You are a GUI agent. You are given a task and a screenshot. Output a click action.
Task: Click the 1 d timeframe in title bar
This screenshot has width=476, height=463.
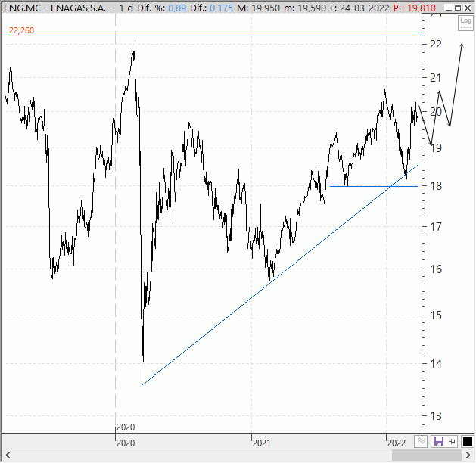point(126,8)
